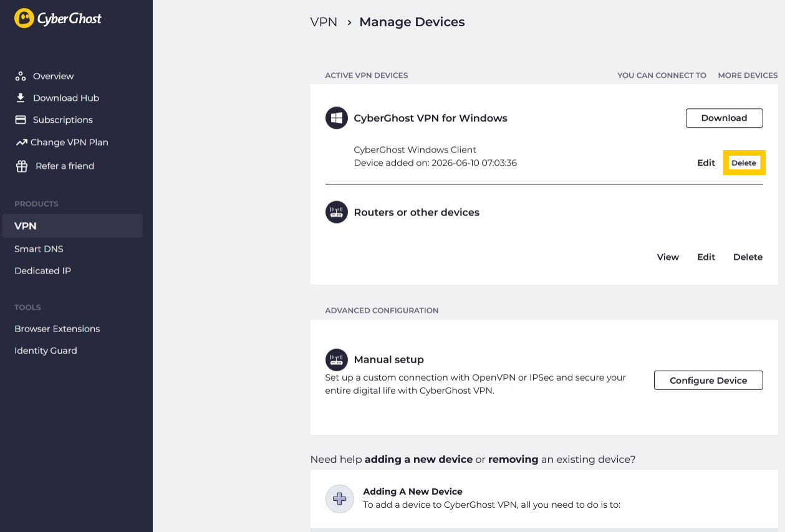785x532 pixels.
Task: Click the router icon beside Routers or other devices
Action: [x=337, y=212]
